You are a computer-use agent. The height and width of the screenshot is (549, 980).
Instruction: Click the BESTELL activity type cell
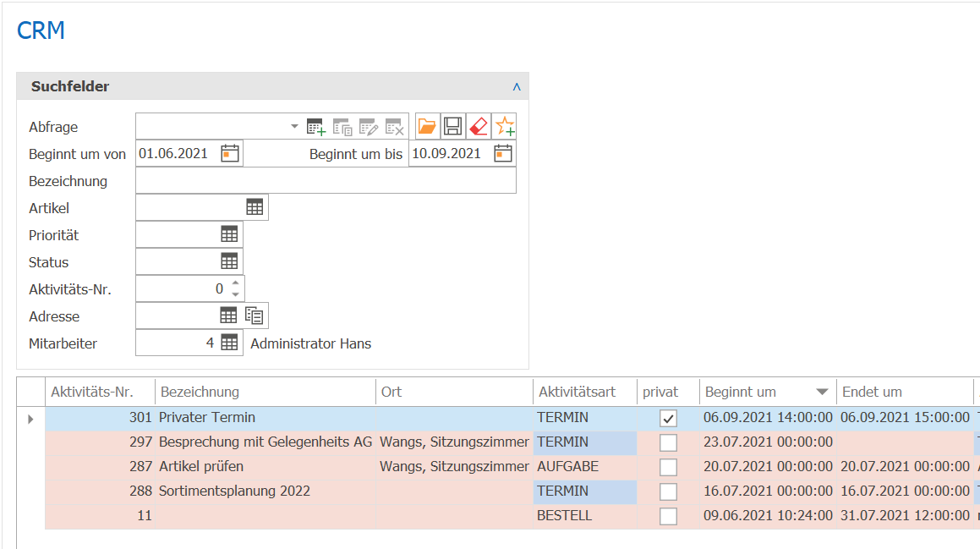[585, 516]
